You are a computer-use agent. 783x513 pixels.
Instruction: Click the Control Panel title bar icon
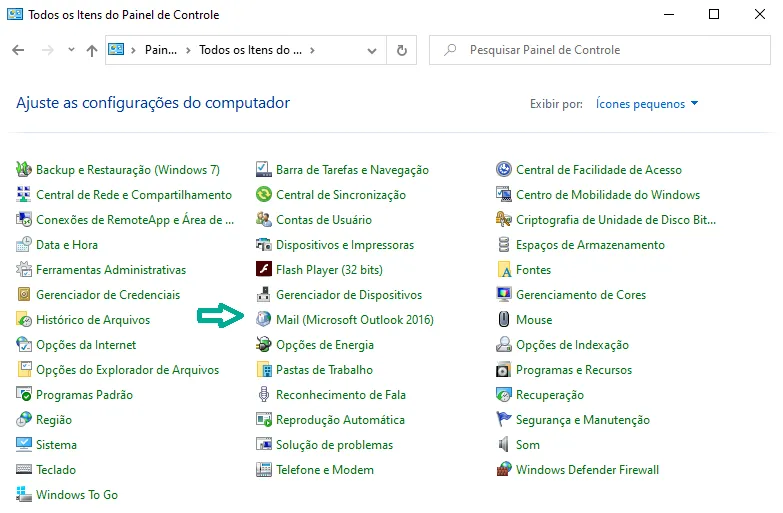[x=14, y=14]
